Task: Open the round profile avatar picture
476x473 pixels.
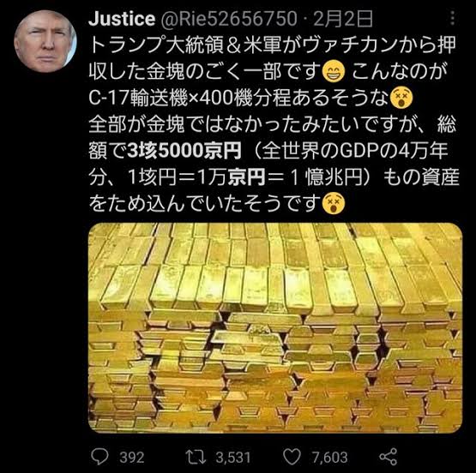Action: pos(45,41)
